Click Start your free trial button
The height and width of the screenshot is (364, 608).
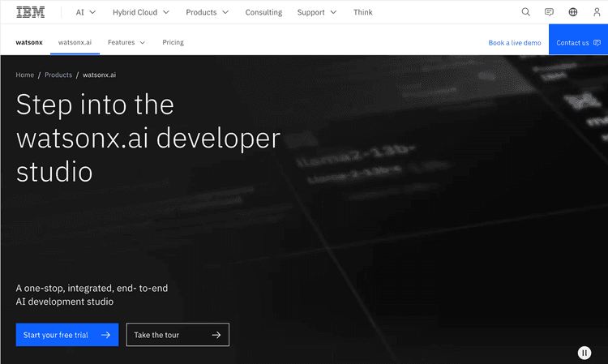67,335
